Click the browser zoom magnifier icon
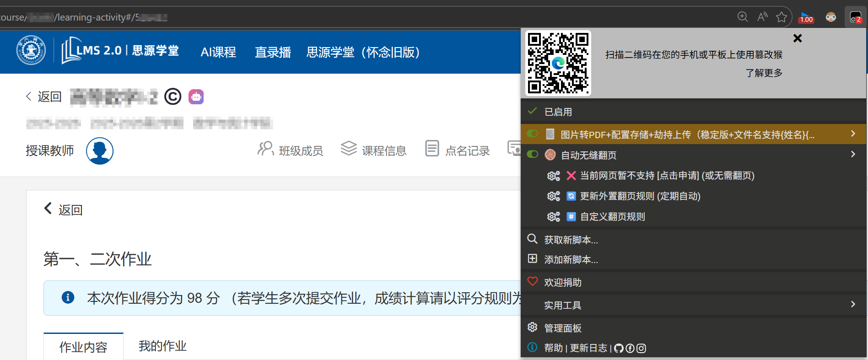This screenshot has width=868, height=360. click(x=743, y=17)
